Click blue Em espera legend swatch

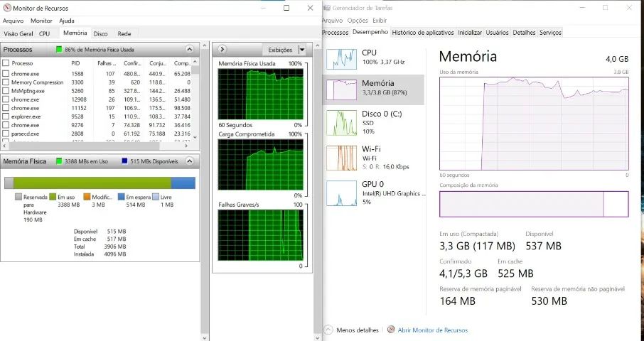(121, 197)
